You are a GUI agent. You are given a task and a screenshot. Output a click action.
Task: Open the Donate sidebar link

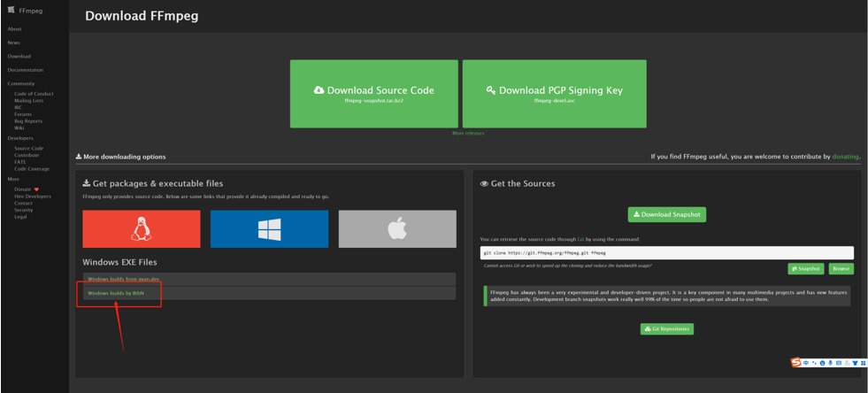pyautogui.click(x=23, y=189)
